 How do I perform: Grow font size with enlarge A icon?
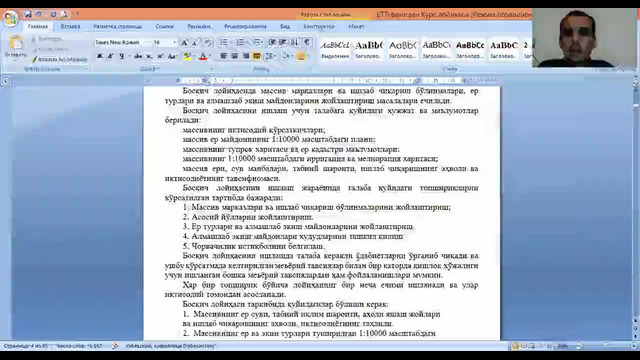coord(184,42)
